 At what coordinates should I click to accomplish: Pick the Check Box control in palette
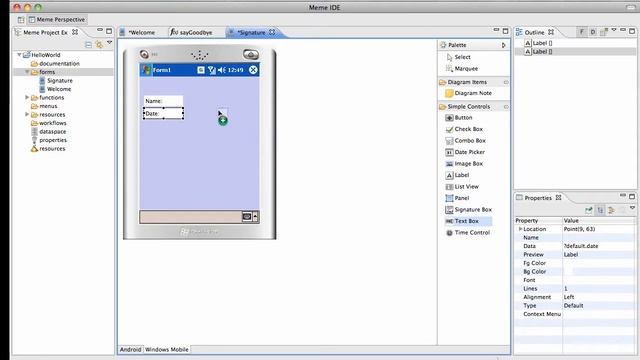coord(464,129)
